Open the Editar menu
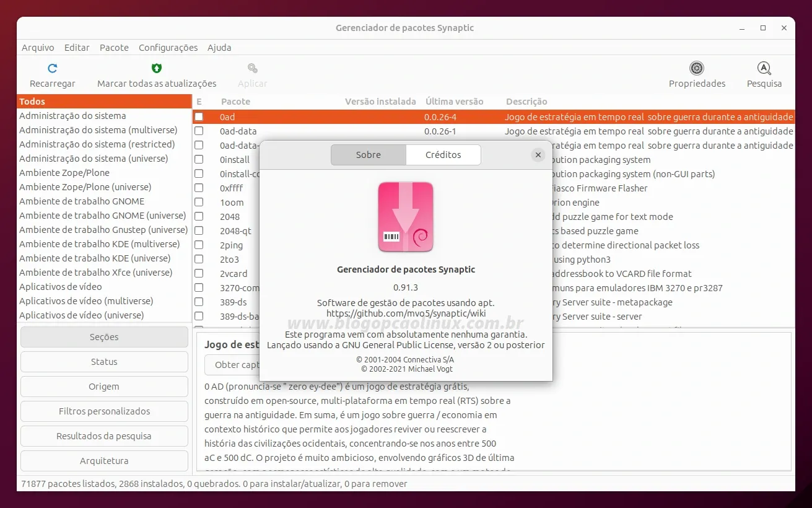This screenshot has width=812, height=508. coord(77,48)
